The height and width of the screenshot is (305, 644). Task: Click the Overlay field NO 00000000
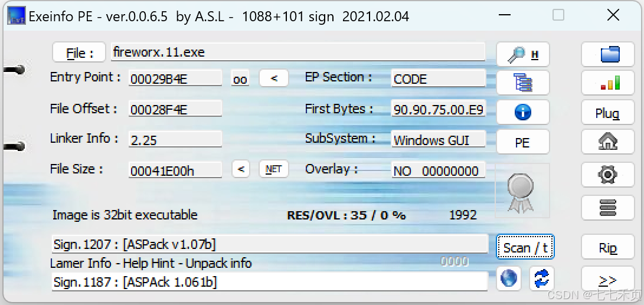click(x=439, y=170)
